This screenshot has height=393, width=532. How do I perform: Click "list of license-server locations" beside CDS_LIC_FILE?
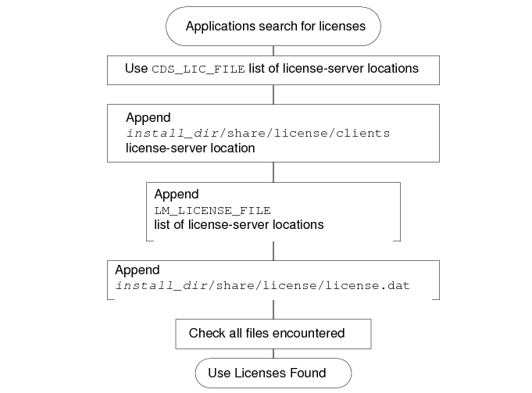(334, 69)
